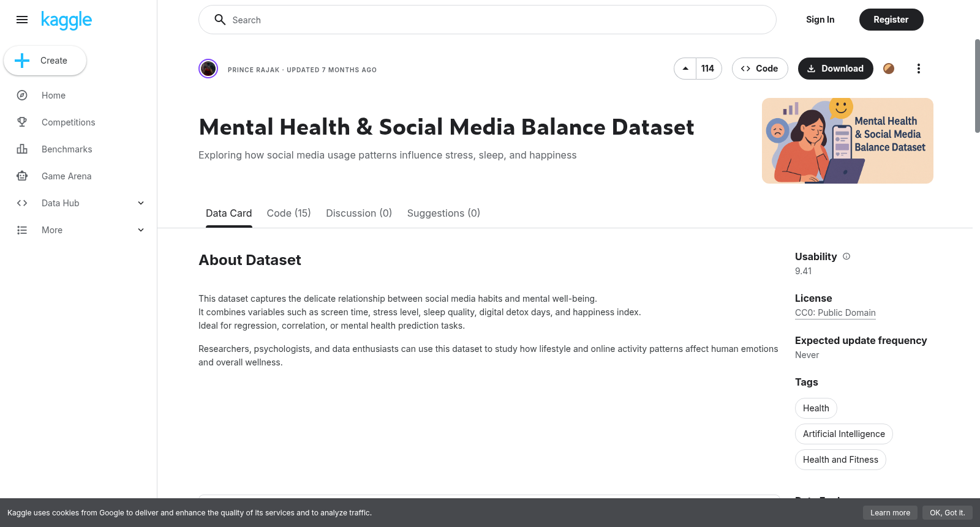Download the dataset
Viewport: 980px width, 527px height.
[835, 69]
